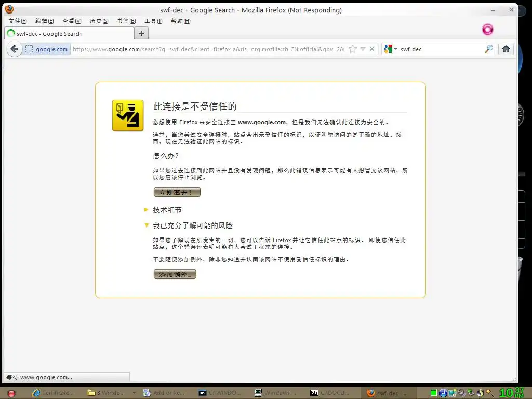Open the 帮助(H) menu

180,21
